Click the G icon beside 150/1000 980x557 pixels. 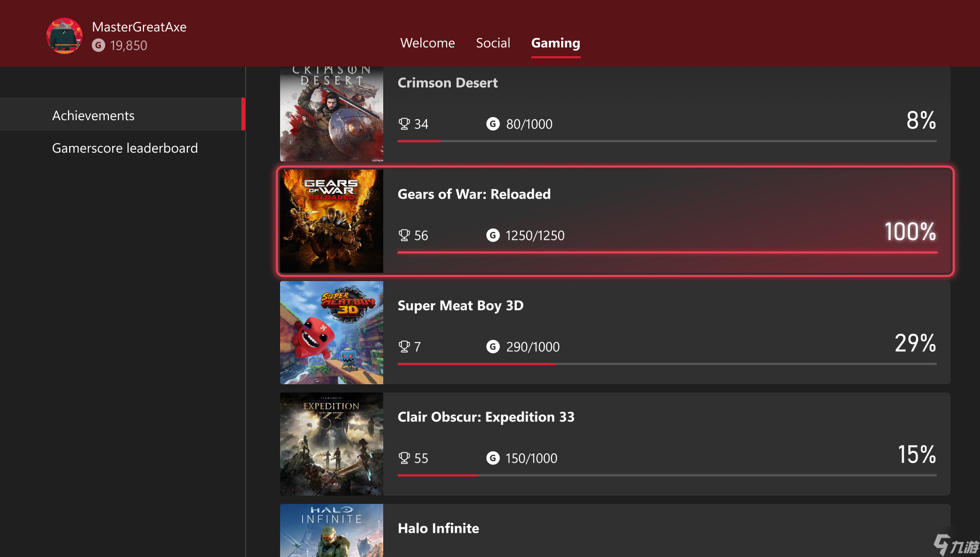(493, 458)
